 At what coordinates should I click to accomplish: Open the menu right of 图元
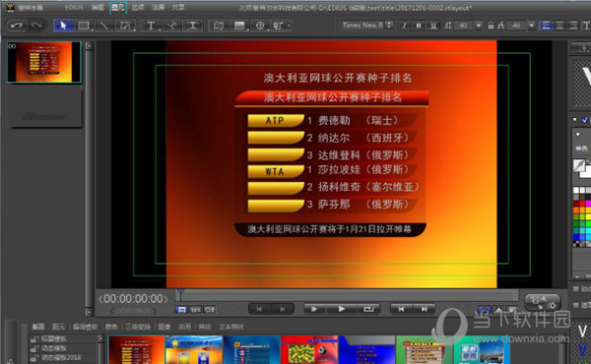[x=138, y=7]
